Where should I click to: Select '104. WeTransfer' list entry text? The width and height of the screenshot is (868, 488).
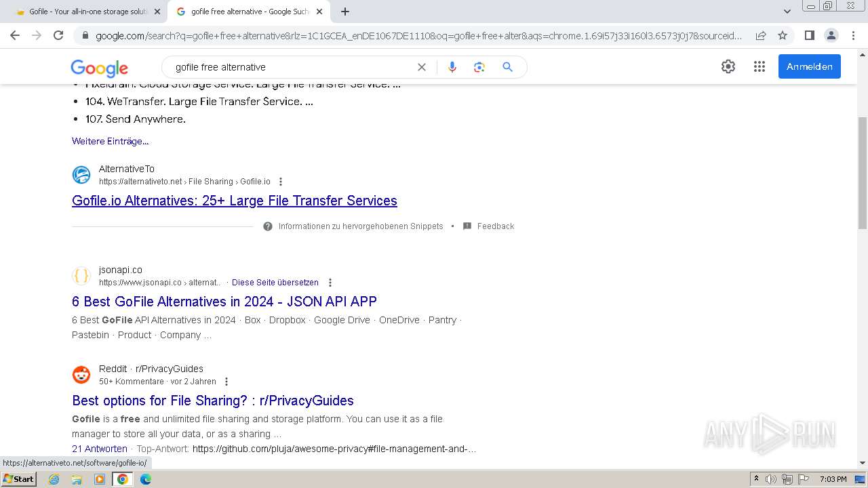tap(199, 102)
